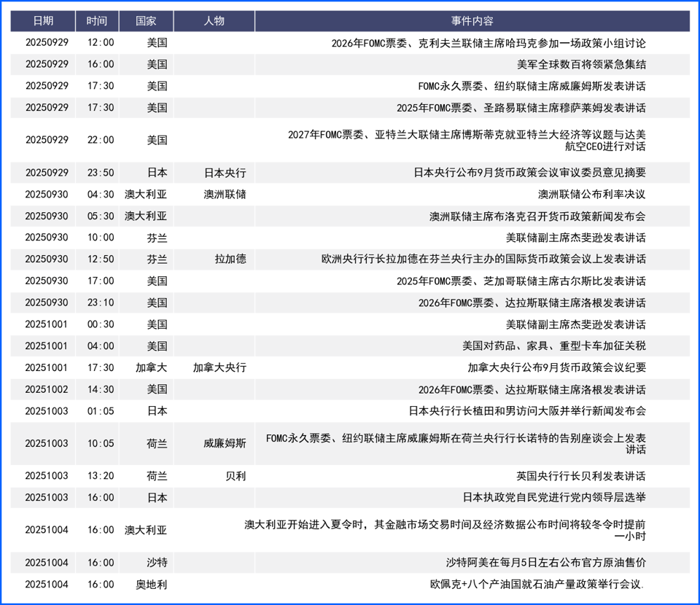Click time cell 10:05
700x605 pixels.
(101, 443)
